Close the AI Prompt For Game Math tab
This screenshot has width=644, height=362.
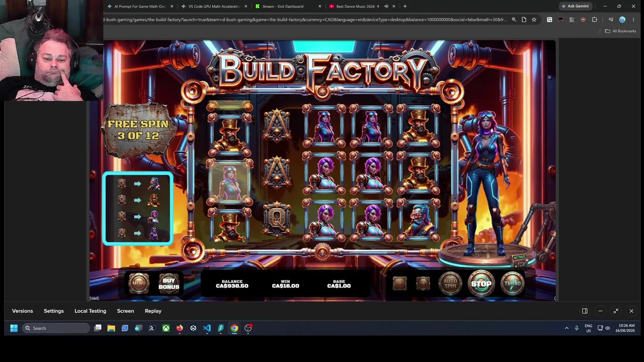[172, 7]
